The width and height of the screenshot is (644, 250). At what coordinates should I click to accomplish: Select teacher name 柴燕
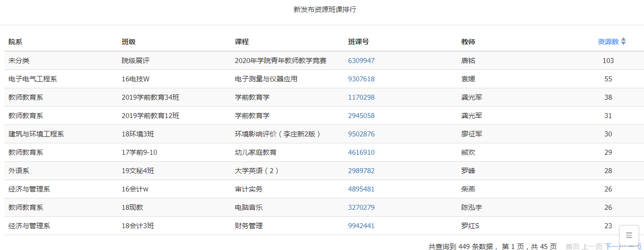click(x=468, y=189)
